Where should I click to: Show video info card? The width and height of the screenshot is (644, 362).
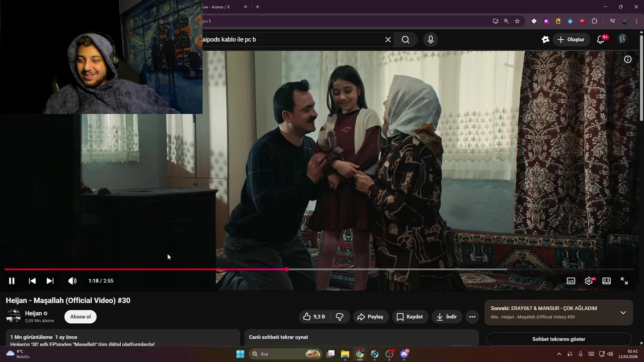click(628, 59)
